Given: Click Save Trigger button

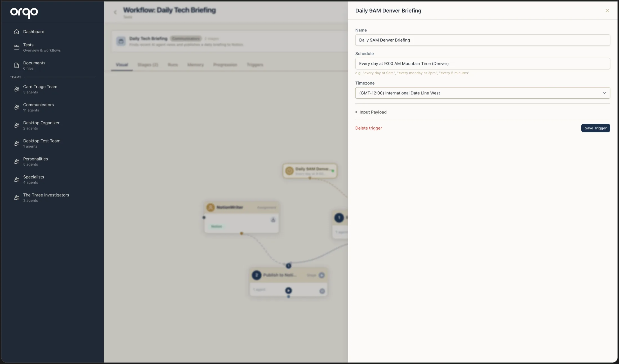Looking at the screenshot, I should pos(596,128).
